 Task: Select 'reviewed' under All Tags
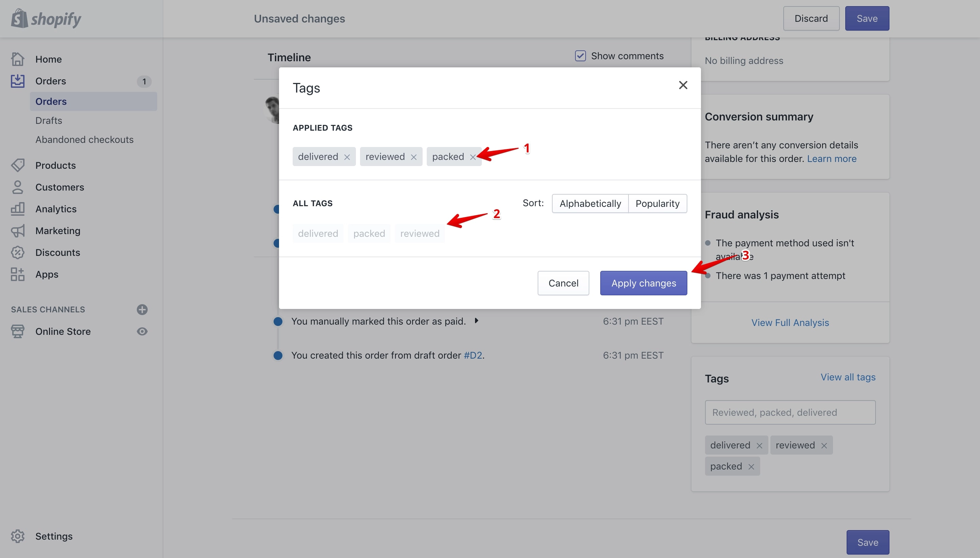tap(420, 233)
